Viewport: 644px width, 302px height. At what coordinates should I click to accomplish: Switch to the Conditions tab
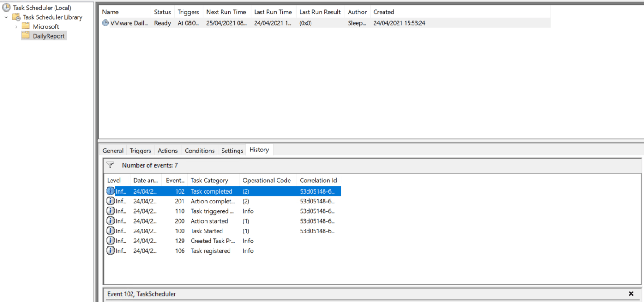pos(200,151)
